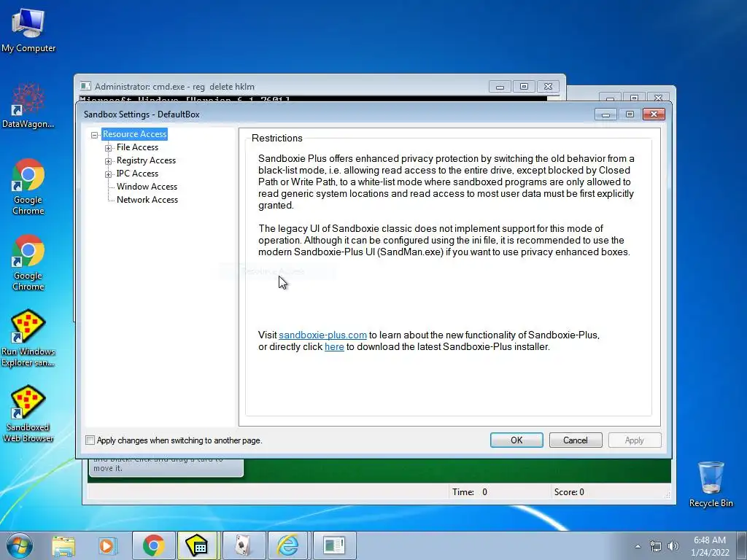This screenshot has height=560, width=747.
Task: Open the Recycle Bin
Action: 711,484
